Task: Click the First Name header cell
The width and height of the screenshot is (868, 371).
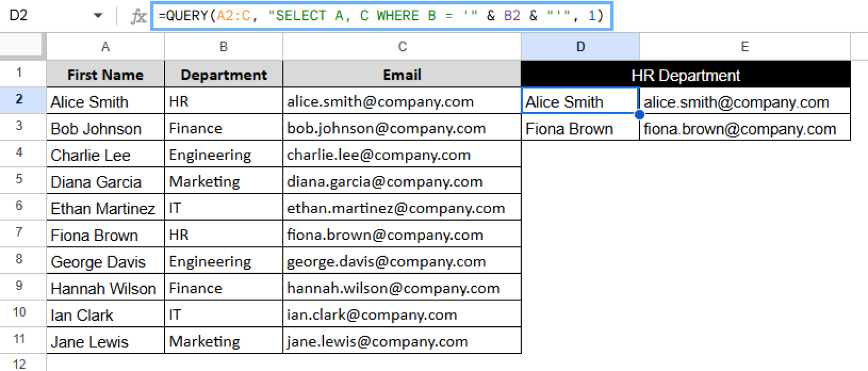Action: [x=105, y=75]
